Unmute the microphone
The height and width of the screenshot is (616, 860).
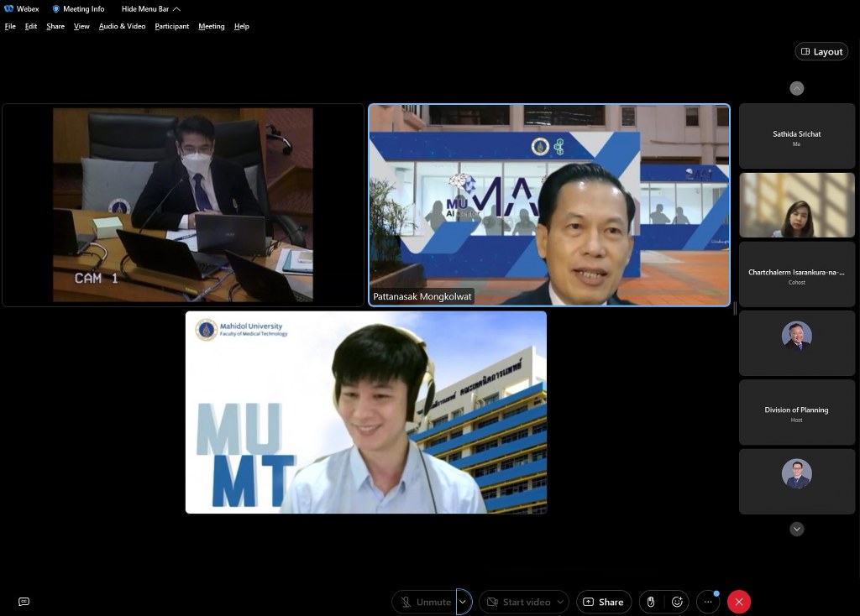[425, 602]
